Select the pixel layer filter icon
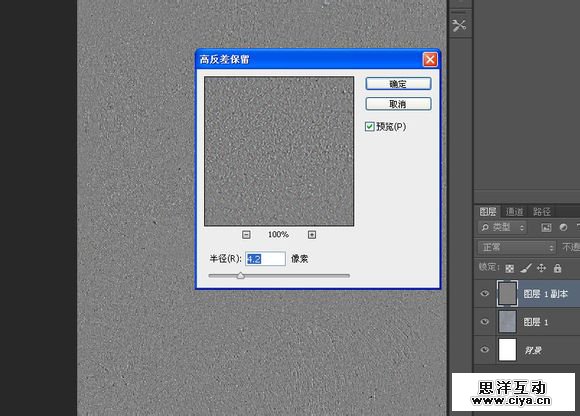 546,227
